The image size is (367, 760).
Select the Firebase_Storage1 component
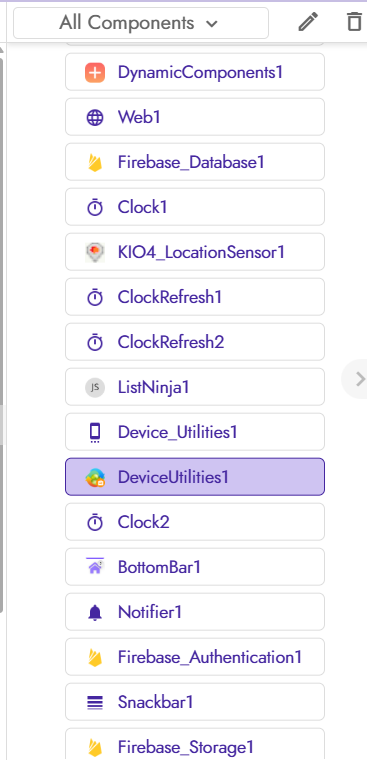195,744
